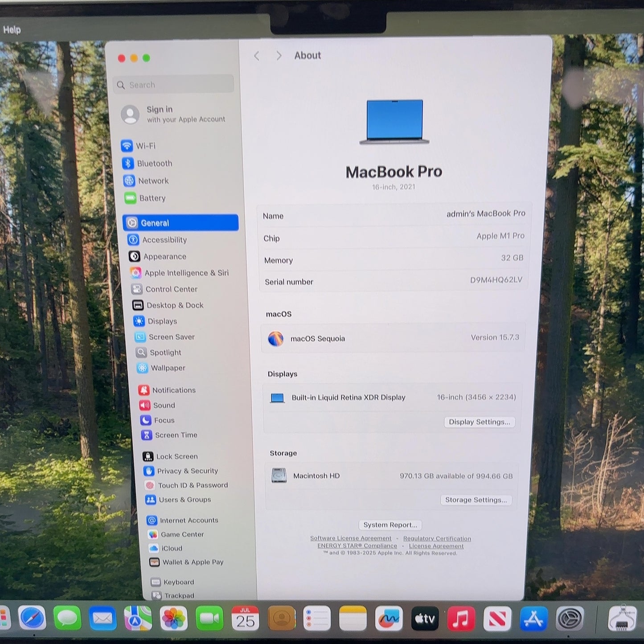Select iCloud in the sidebar
The image size is (644, 644).
[166, 548]
